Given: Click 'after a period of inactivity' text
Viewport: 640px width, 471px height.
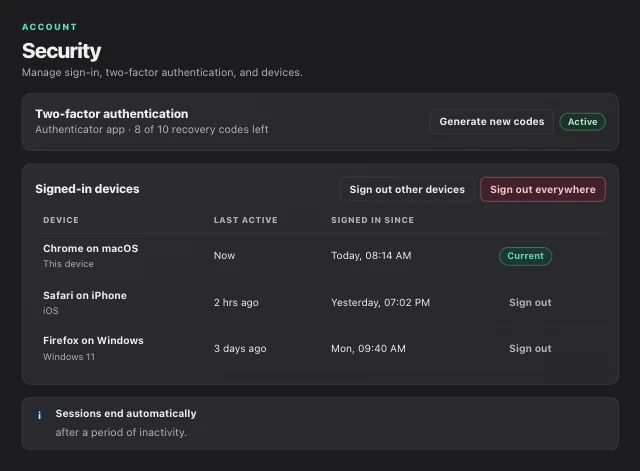Looking at the screenshot, I should pos(121,432).
